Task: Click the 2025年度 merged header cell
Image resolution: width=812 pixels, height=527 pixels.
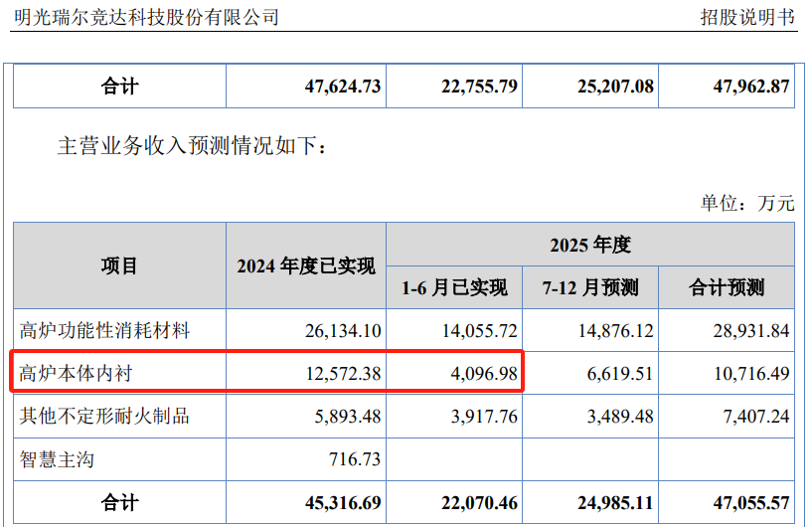Action: [589, 245]
